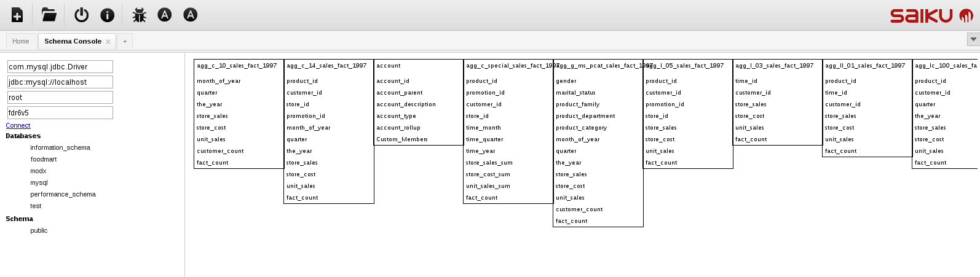This screenshot has width=980, height=277.
Task: Select the foodmart database
Action: coord(44,159)
